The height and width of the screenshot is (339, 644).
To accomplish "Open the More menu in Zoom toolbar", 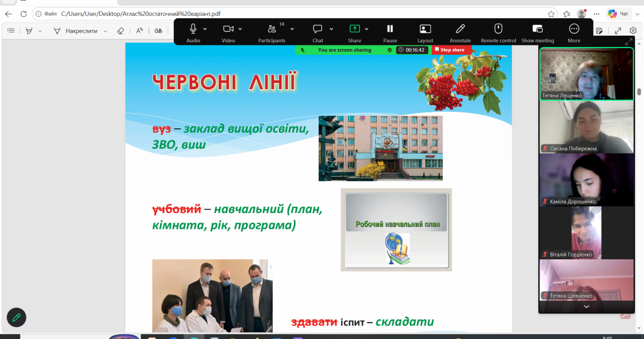I will (x=574, y=33).
